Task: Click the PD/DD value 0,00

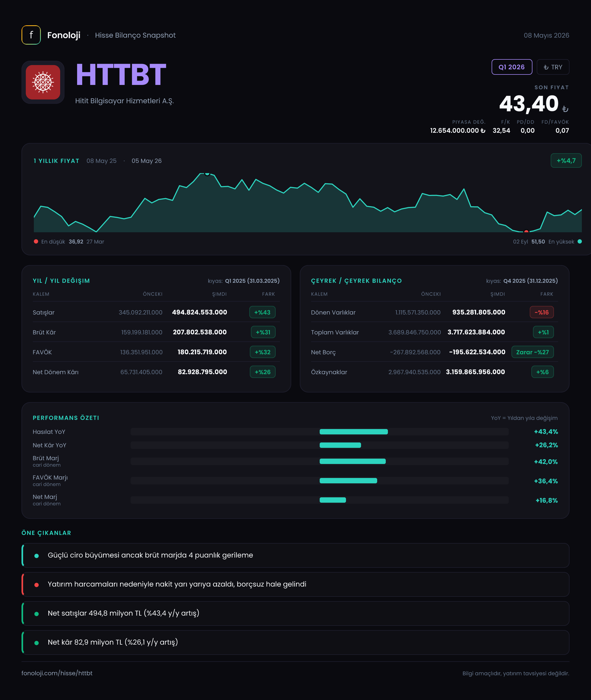Action: tap(527, 130)
